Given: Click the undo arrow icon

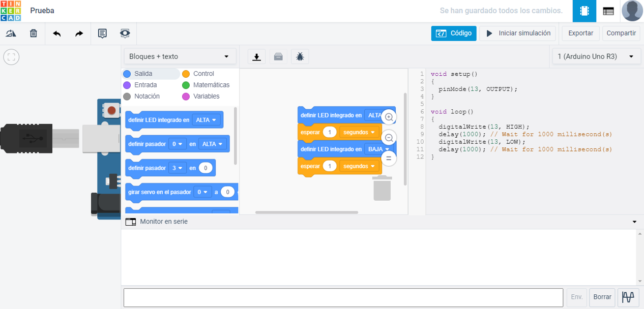Looking at the screenshot, I should [x=57, y=34].
